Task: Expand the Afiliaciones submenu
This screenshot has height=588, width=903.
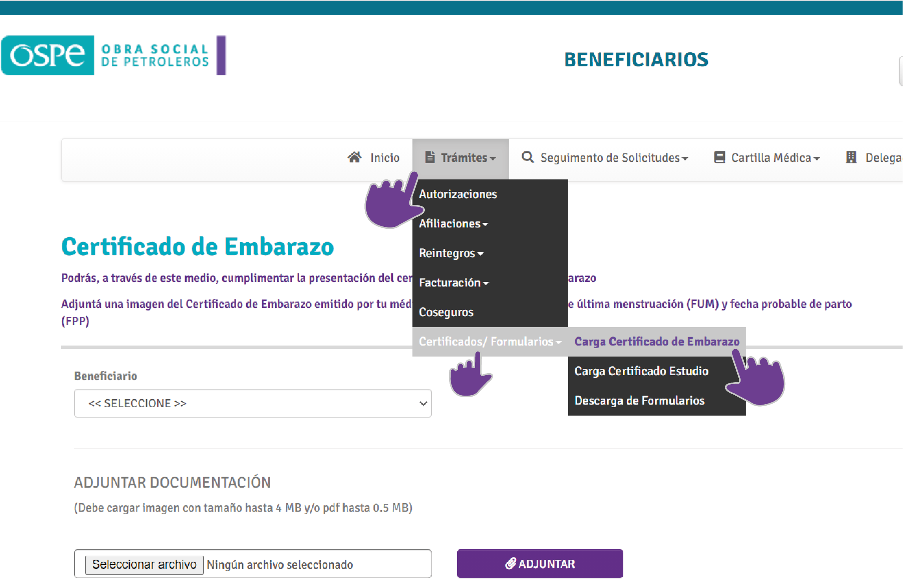Action: 490,224
